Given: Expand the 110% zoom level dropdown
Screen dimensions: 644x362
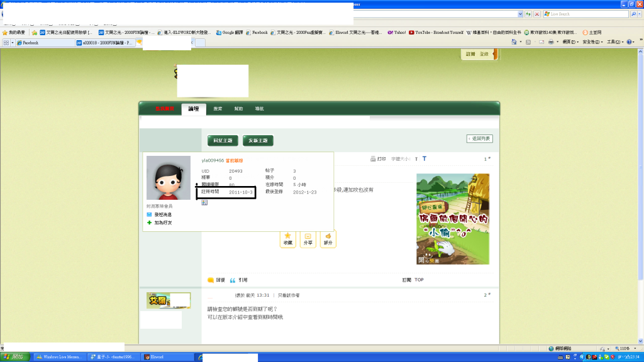Looking at the screenshot, I should [626, 348].
